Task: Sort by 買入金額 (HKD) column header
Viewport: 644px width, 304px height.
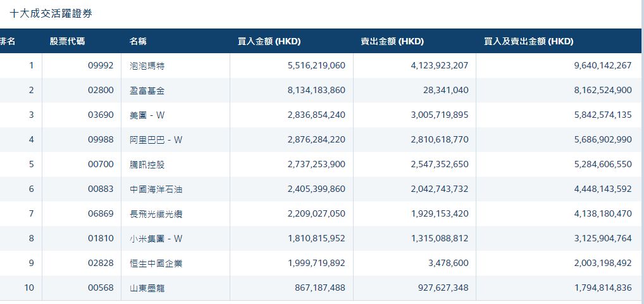Action: tap(269, 42)
